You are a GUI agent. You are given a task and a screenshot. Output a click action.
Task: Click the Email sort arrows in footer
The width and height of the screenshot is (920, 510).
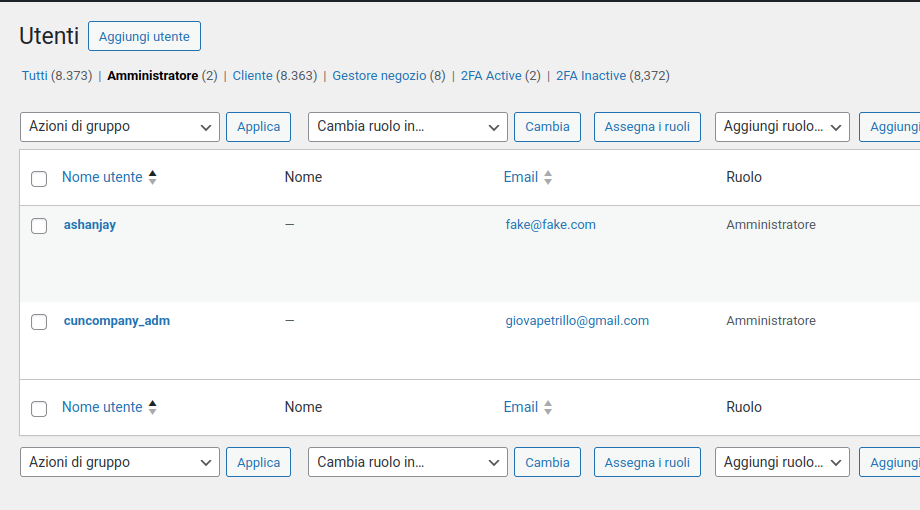pos(548,408)
